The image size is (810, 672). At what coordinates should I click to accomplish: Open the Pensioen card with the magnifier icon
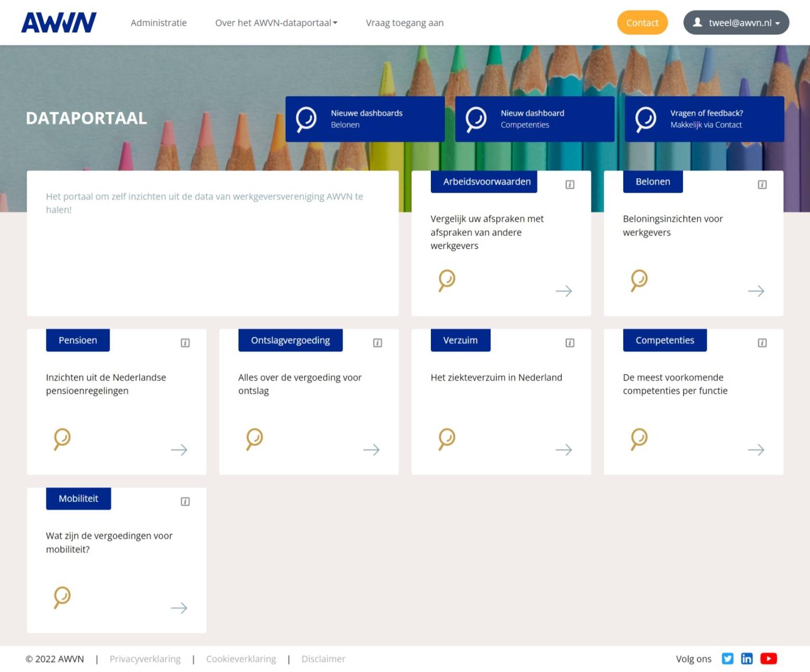(x=62, y=439)
